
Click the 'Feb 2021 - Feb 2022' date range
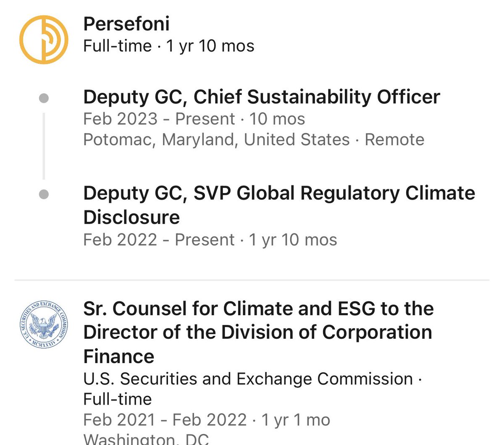tap(165, 419)
